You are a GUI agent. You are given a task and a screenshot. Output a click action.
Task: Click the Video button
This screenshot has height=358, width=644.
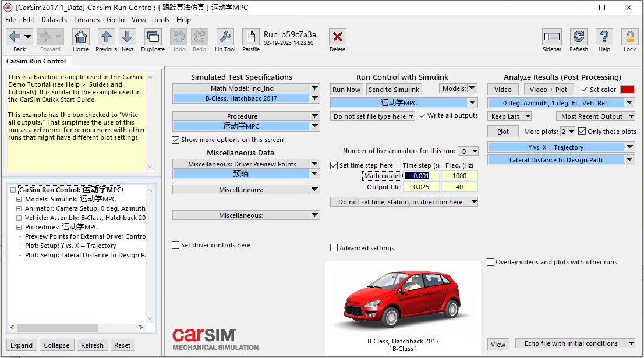pos(503,90)
